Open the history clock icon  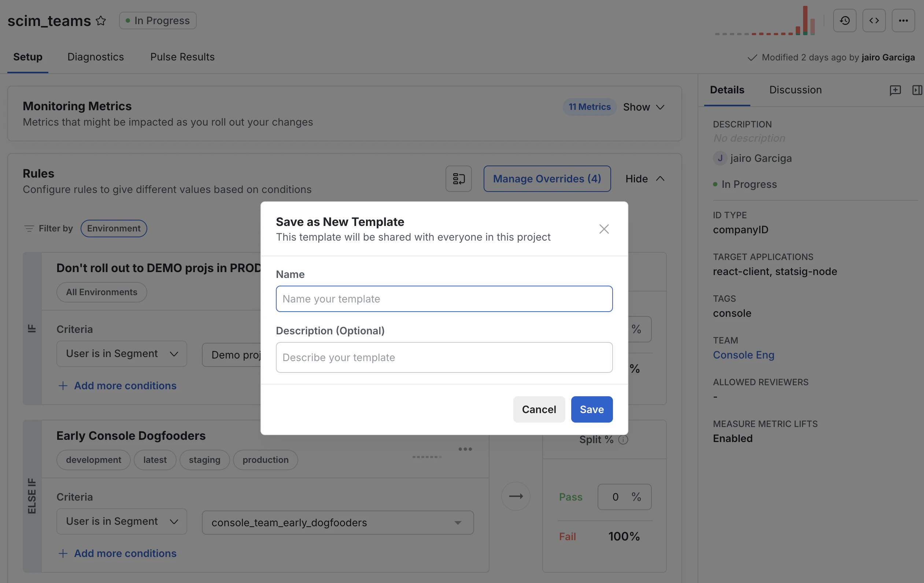(x=844, y=21)
